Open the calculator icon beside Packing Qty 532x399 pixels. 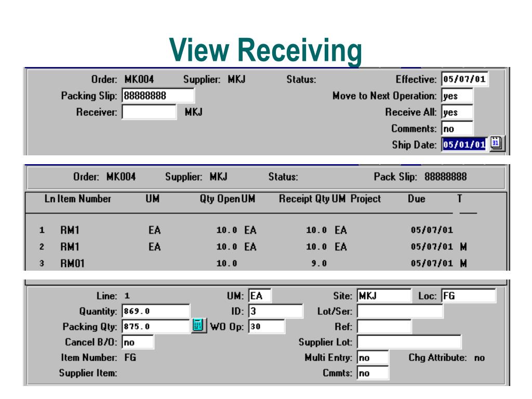coord(198,326)
